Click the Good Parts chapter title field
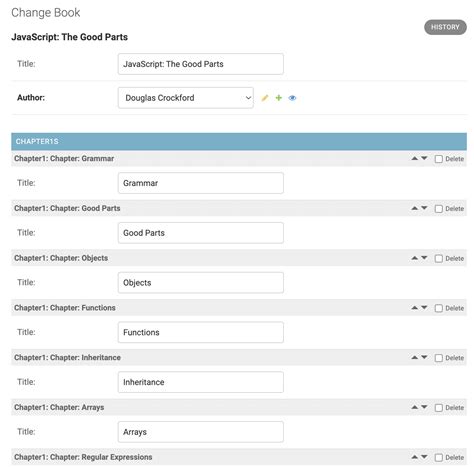 click(201, 233)
